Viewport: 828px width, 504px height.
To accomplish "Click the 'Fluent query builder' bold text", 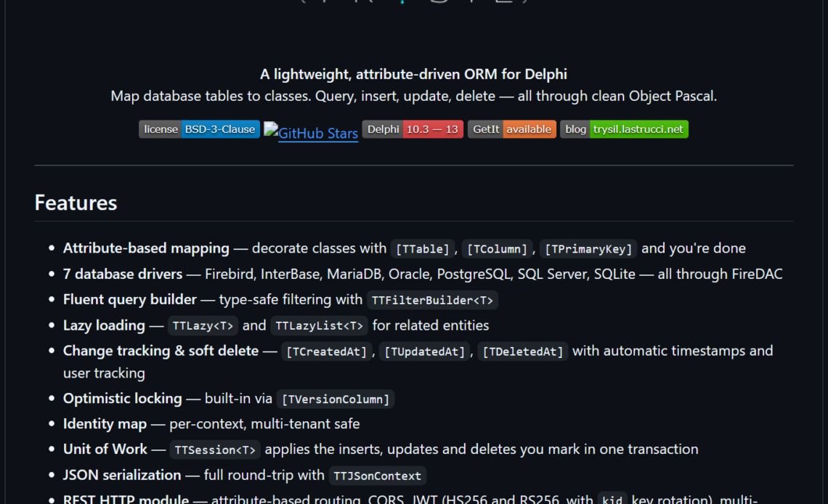I will pyautogui.click(x=129, y=299).
